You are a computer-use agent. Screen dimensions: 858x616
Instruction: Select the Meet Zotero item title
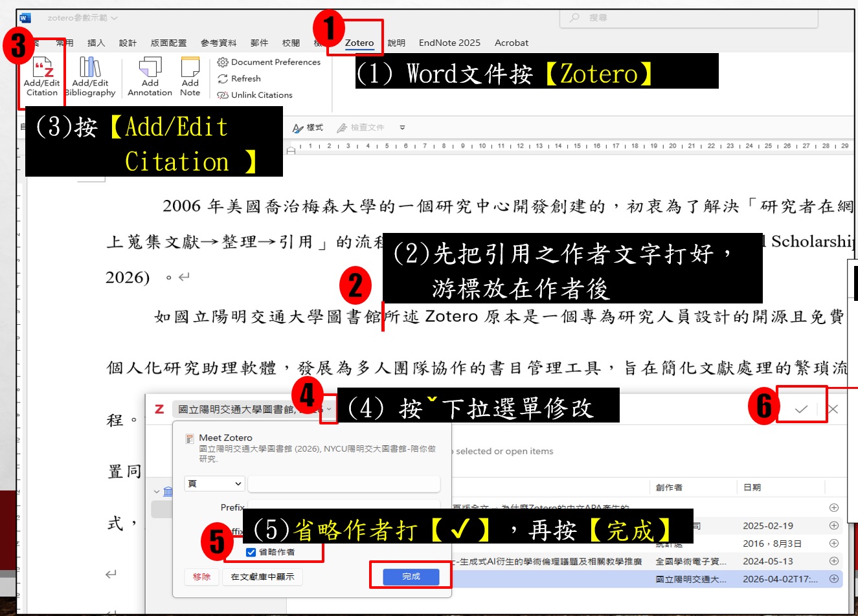(x=225, y=438)
